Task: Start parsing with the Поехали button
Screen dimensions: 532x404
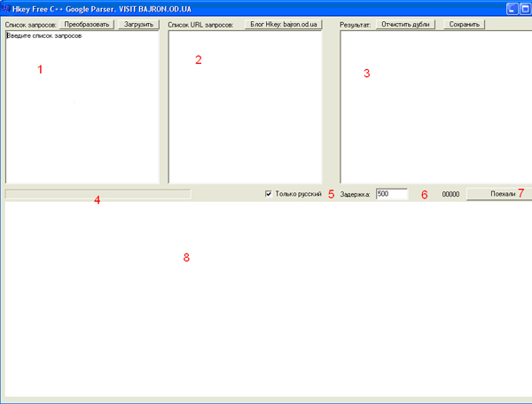Action: 499,193
